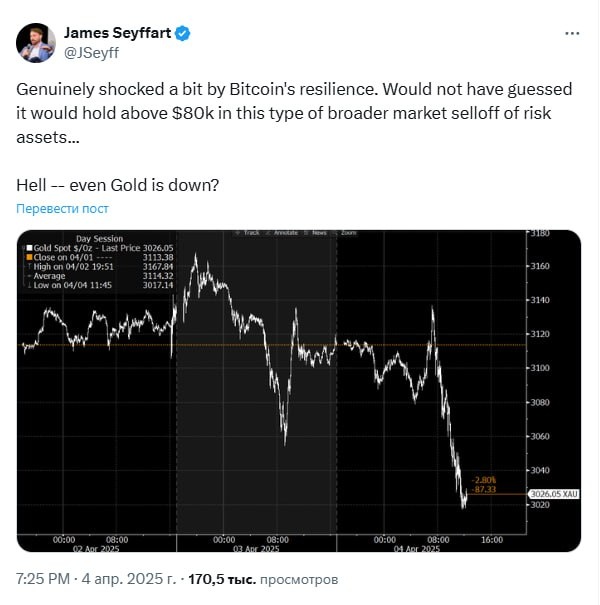Select the Low on 04/04 11:45 legend row
Viewport: 600px width, 605px height.
click(100, 285)
